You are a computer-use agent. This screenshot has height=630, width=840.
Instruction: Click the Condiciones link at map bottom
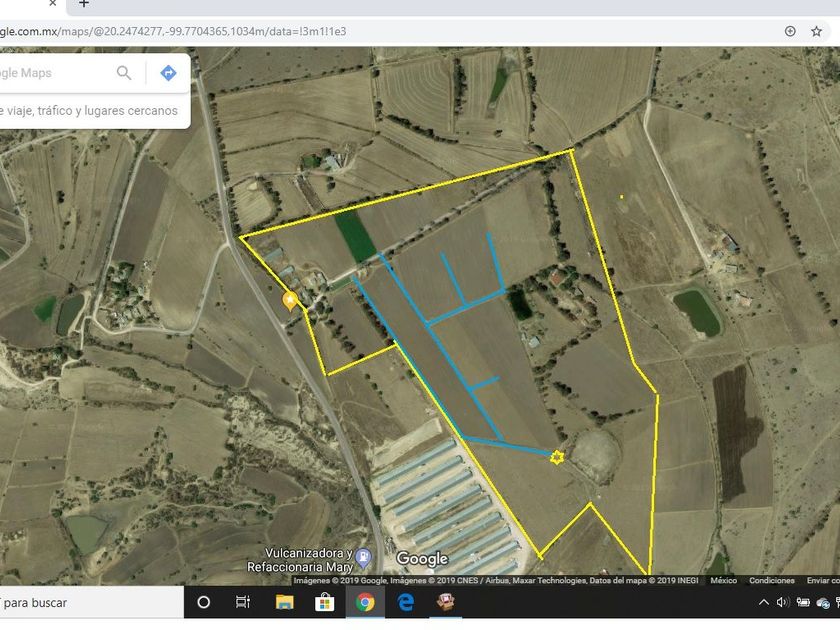point(772,580)
